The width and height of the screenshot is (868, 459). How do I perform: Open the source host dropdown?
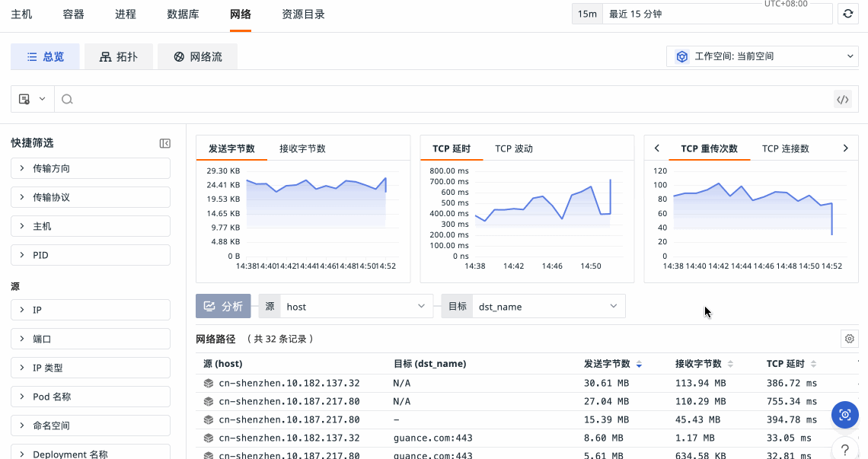(355, 307)
